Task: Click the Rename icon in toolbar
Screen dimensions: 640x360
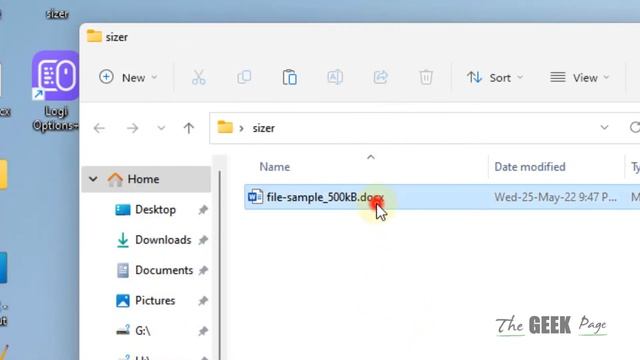Action: click(x=335, y=77)
